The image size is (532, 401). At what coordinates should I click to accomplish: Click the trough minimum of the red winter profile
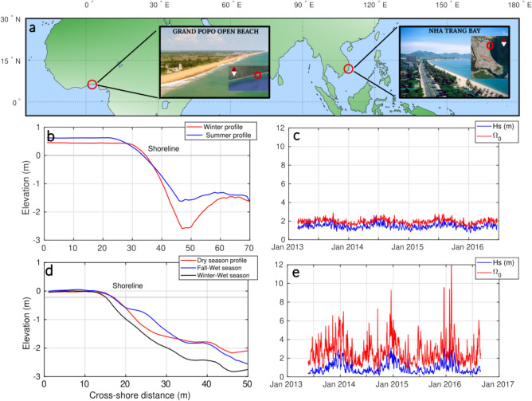(x=182, y=228)
